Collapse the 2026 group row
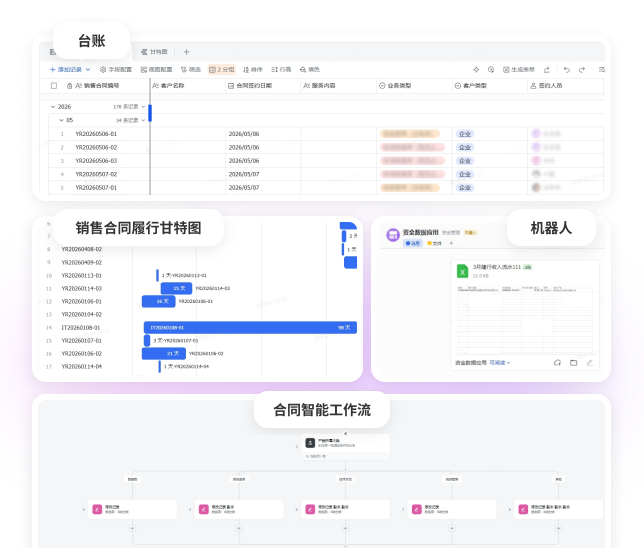Viewport: 644px width, 548px height. click(53, 107)
